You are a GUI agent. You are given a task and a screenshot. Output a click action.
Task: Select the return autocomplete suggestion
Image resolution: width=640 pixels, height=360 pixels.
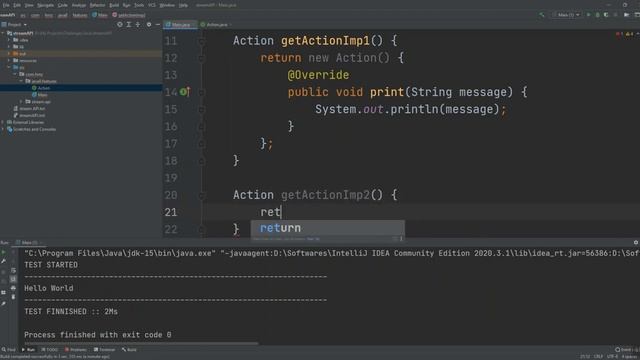tap(327, 228)
